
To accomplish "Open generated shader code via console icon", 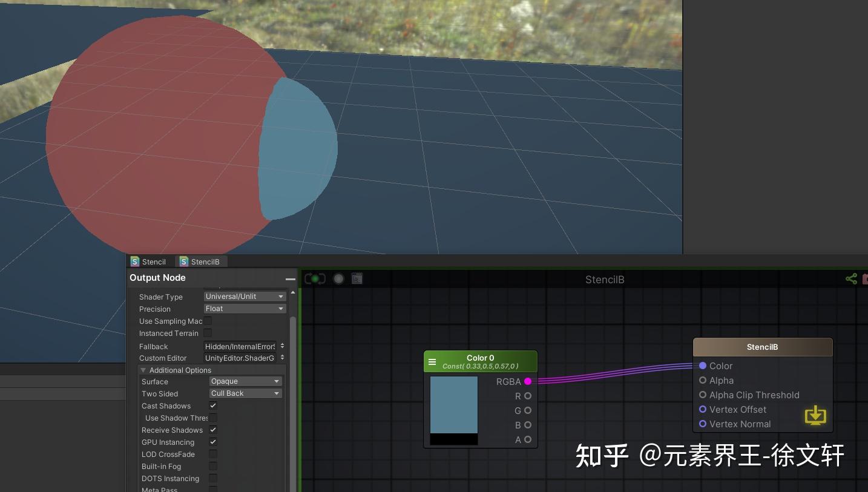I will coord(357,278).
